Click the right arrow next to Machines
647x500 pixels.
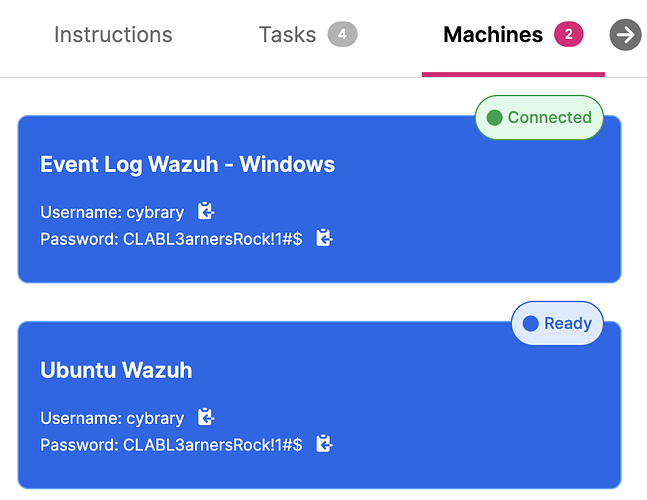pyautogui.click(x=626, y=35)
